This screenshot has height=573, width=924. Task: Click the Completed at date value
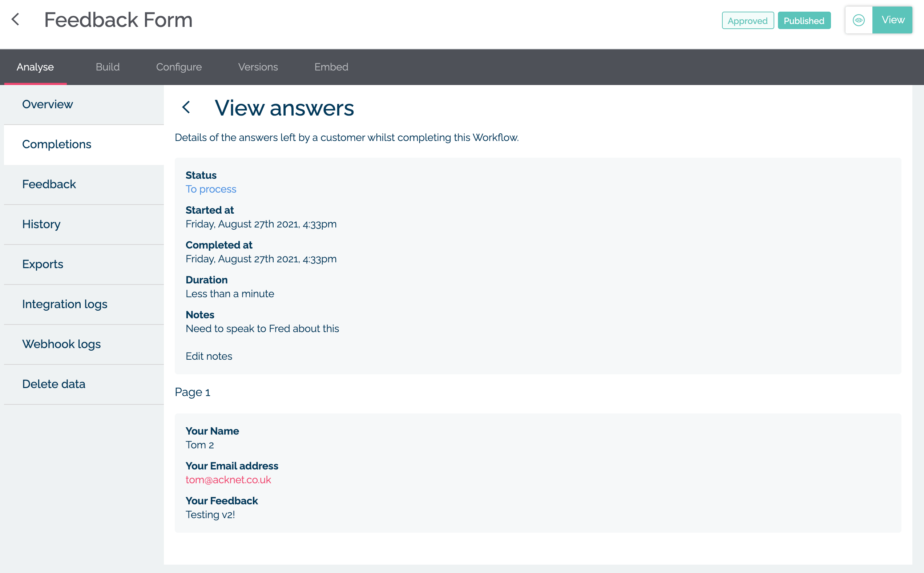click(x=261, y=259)
